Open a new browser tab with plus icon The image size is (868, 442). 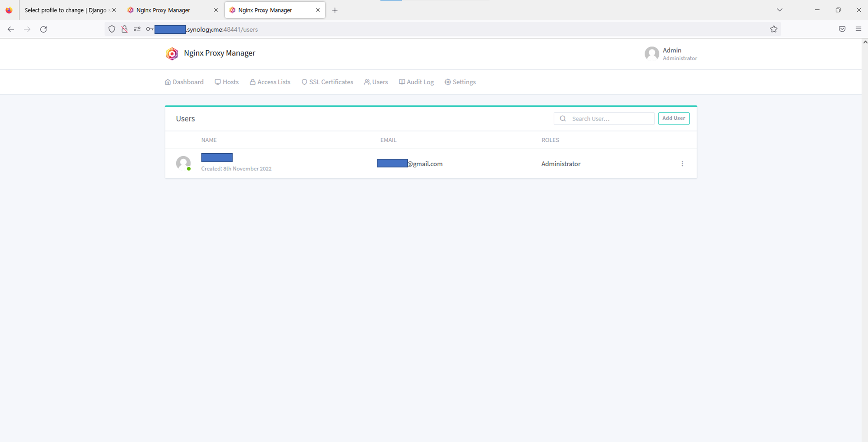tap(335, 10)
